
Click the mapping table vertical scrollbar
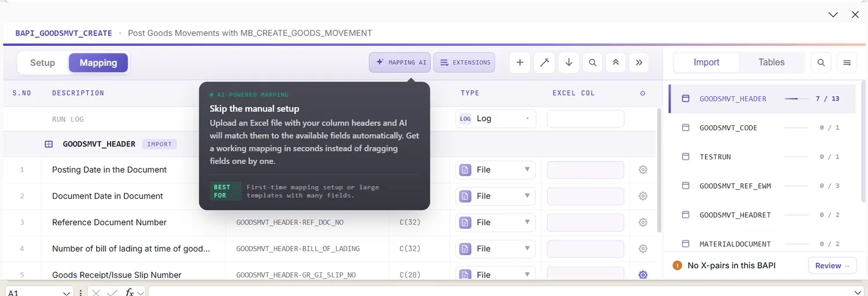coord(659,171)
